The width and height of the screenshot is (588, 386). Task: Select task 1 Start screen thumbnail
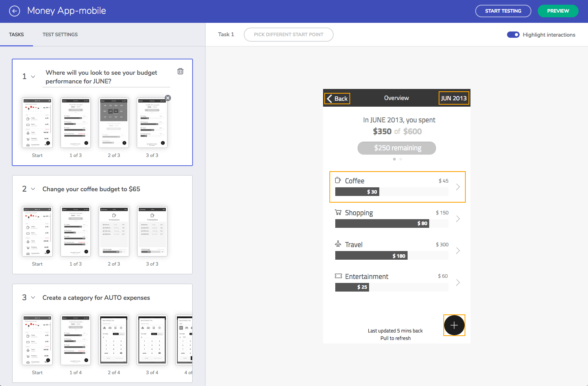(x=37, y=123)
